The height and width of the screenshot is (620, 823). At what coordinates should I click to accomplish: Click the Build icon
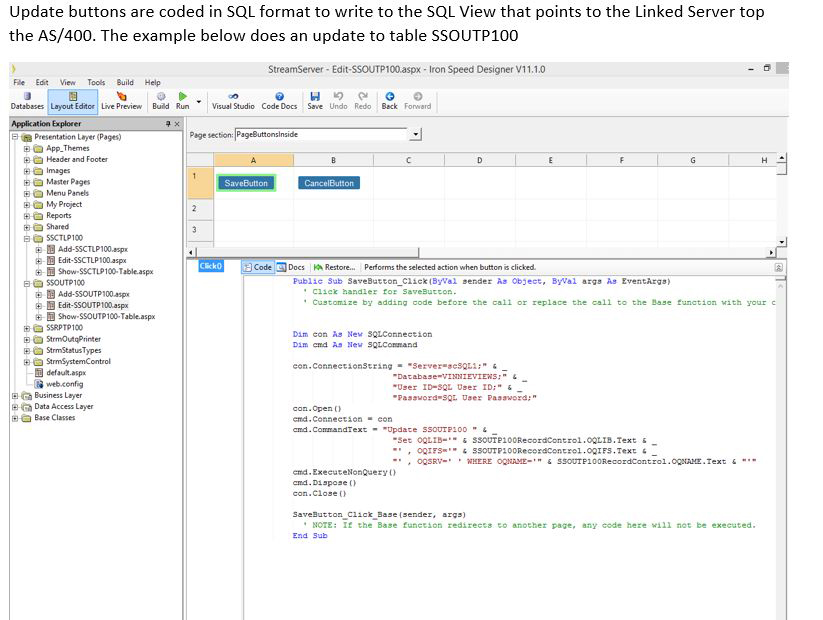click(161, 98)
